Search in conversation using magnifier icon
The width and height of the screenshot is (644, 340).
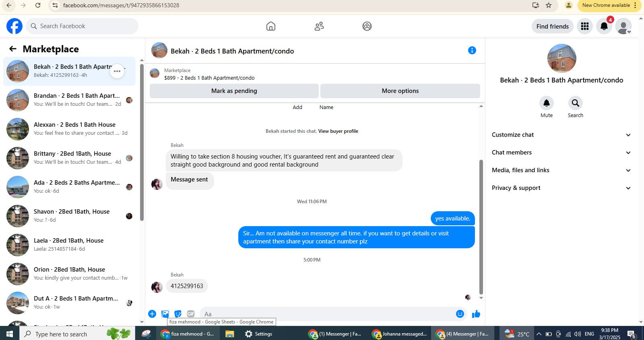[x=576, y=103]
